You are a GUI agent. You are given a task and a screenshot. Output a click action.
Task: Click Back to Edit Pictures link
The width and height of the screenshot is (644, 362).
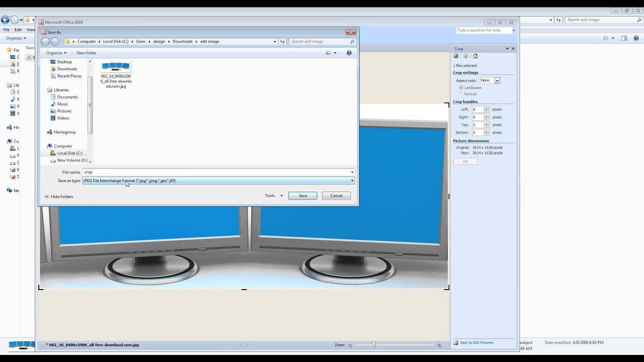point(476,343)
